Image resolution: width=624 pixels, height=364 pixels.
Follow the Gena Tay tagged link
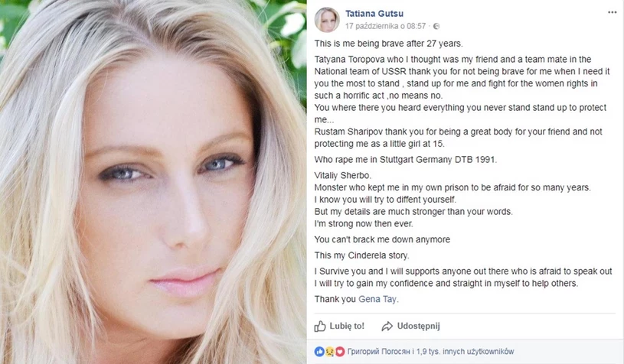point(377,299)
